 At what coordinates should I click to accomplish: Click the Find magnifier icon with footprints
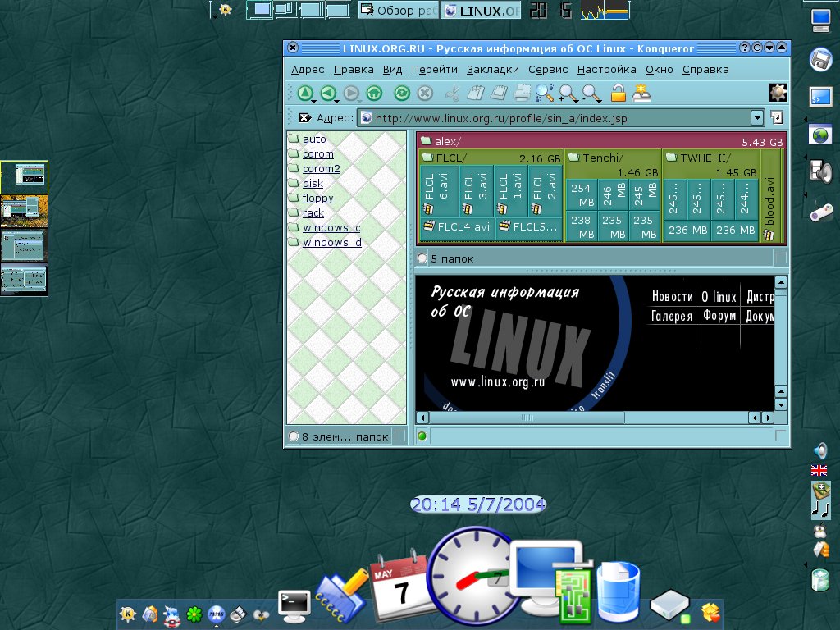545,94
